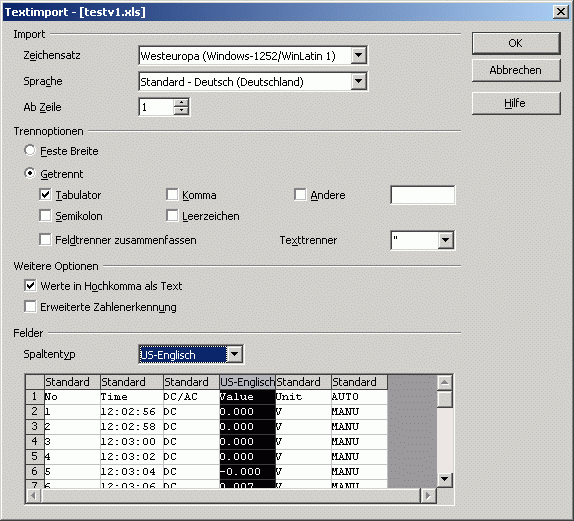Enable the Semikolon separator checkbox
574x521 pixels.
(x=45, y=215)
